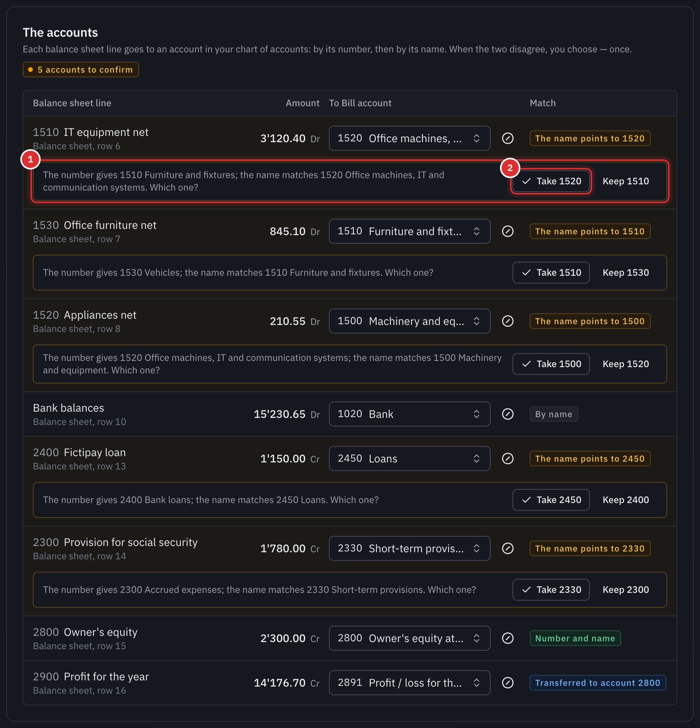Choose Keep 1530 for Office furniture
The image size is (700, 728).
626,273
